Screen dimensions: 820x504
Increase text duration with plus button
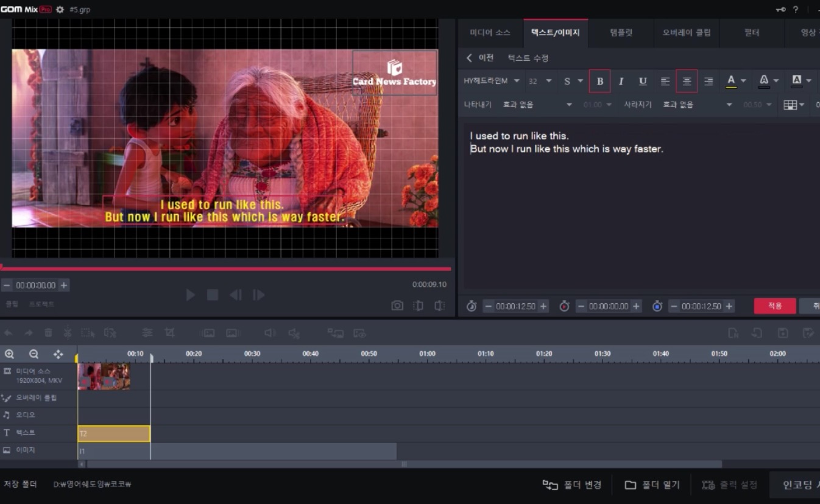click(543, 306)
